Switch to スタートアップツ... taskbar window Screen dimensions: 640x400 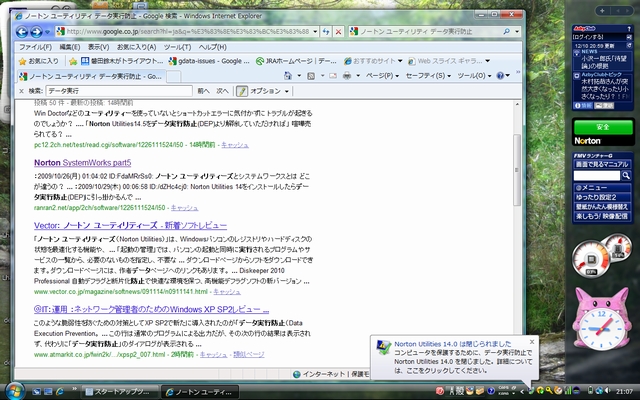pos(121,392)
